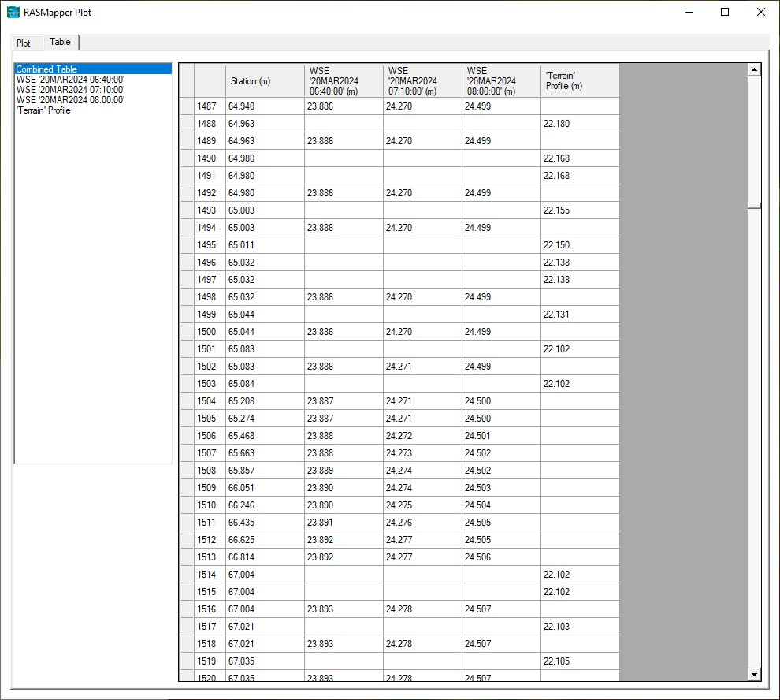Click station value 65.663
This screenshot has width=780, height=700.
[265, 453]
